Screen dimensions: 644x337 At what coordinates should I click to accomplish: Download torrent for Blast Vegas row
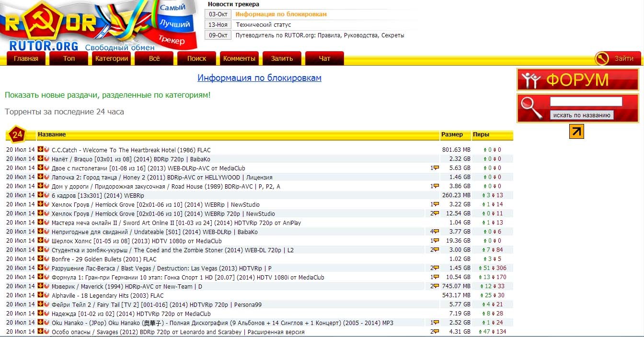41,268
